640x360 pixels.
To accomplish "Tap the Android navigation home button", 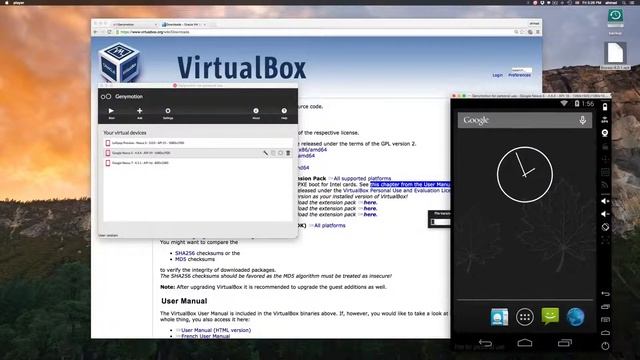I will pos(524,343).
